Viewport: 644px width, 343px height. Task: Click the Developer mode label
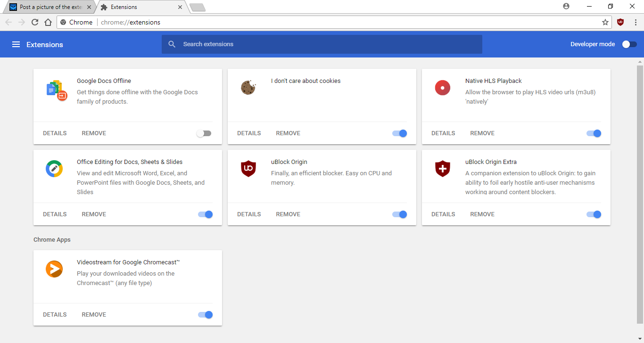[x=593, y=44]
